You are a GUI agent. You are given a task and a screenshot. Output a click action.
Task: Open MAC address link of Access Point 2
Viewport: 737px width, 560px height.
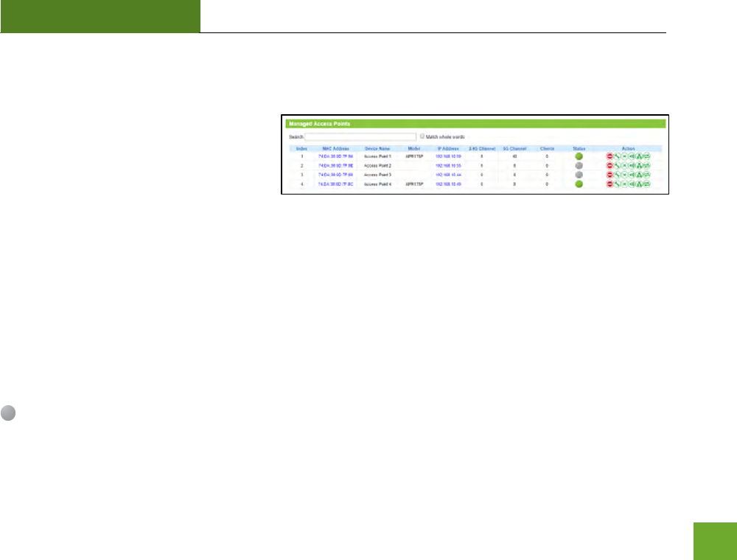(335, 165)
